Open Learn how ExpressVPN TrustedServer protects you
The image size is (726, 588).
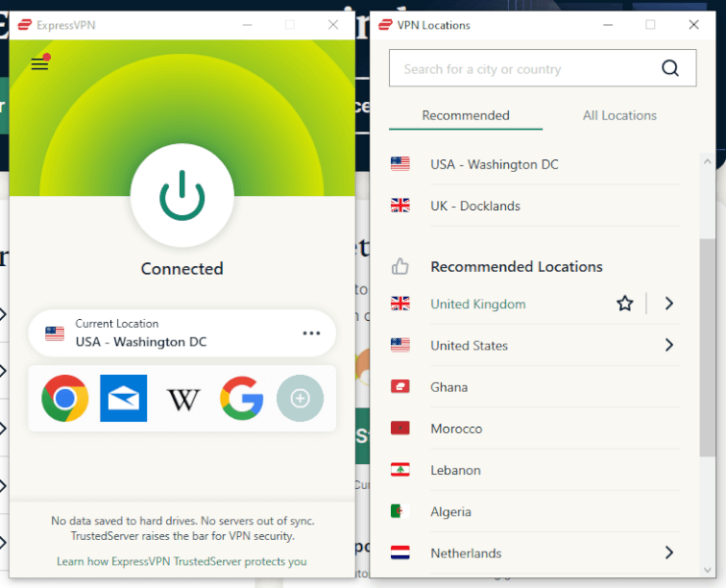[181, 561]
